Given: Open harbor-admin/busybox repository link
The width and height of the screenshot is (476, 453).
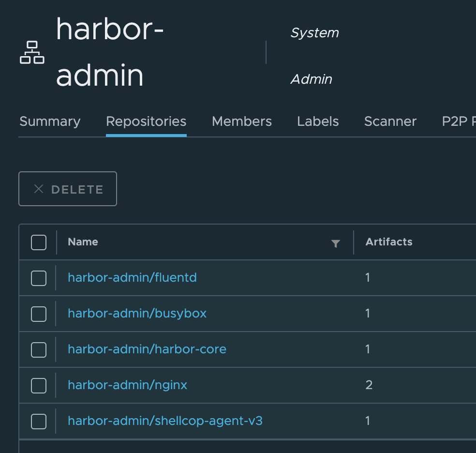Looking at the screenshot, I should tap(137, 313).
